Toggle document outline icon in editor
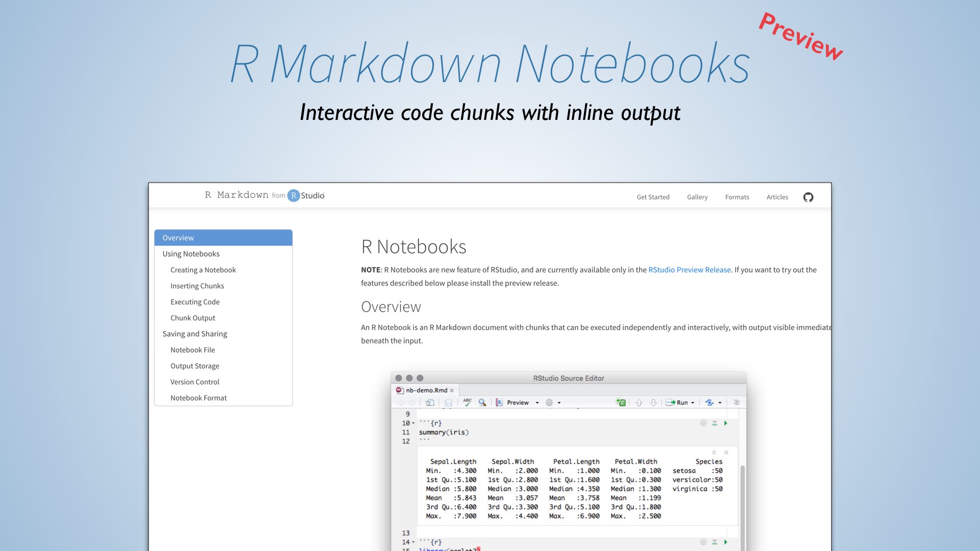The image size is (980, 551). coord(736,403)
